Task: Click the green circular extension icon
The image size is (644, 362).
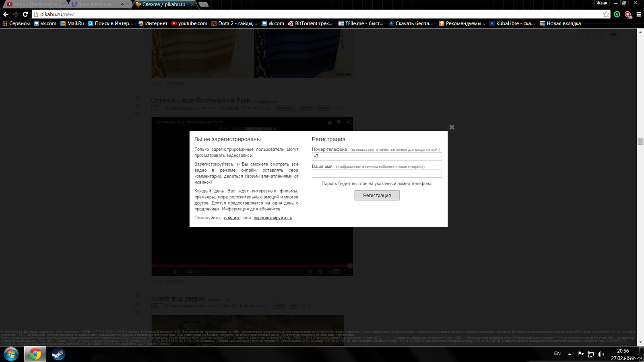Action: pyautogui.click(x=617, y=14)
